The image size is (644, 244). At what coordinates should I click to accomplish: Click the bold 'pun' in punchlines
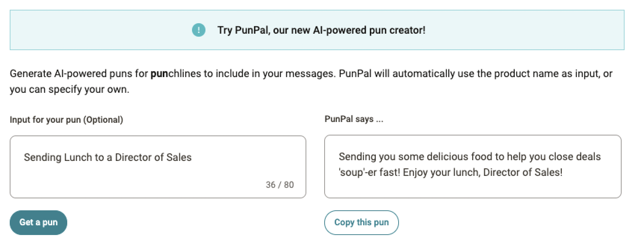click(159, 74)
